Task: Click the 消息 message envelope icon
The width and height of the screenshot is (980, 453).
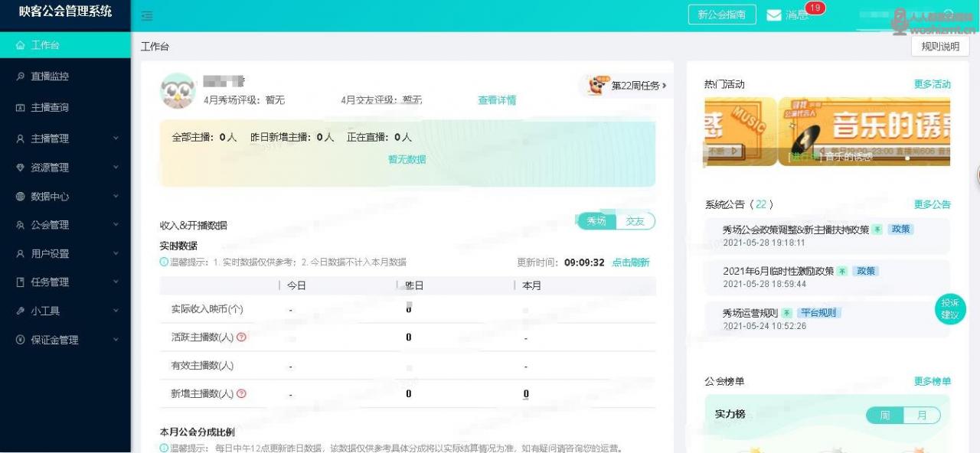Action: point(775,15)
